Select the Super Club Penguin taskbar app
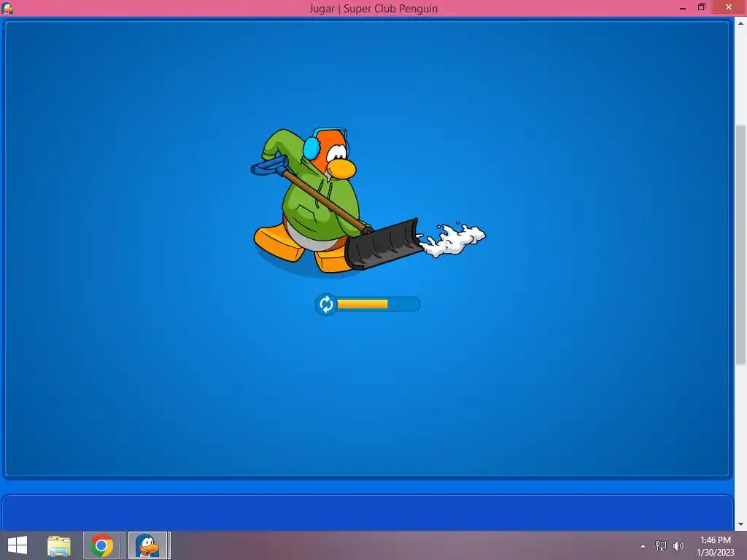The width and height of the screenshot is (747, 560). pos(149,545)
